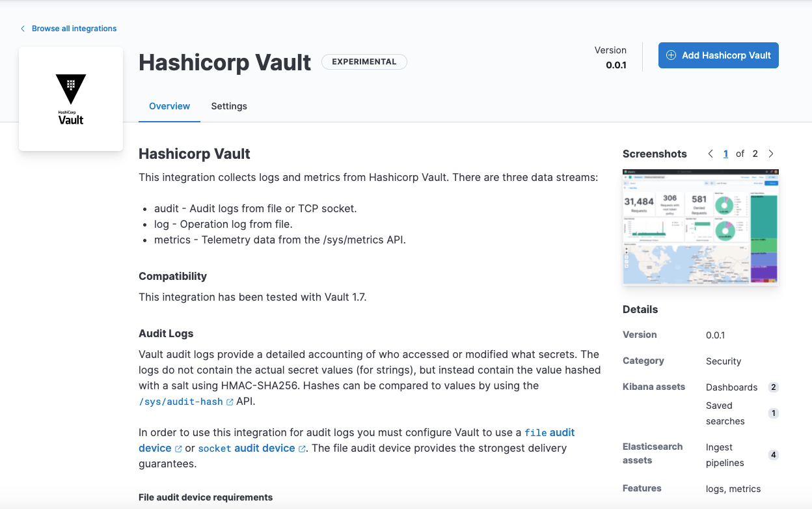This screenshot has width=812, height=509.
Task: Open the dashboard screenshot thumbnail
Action: click(x=700, y=227)
